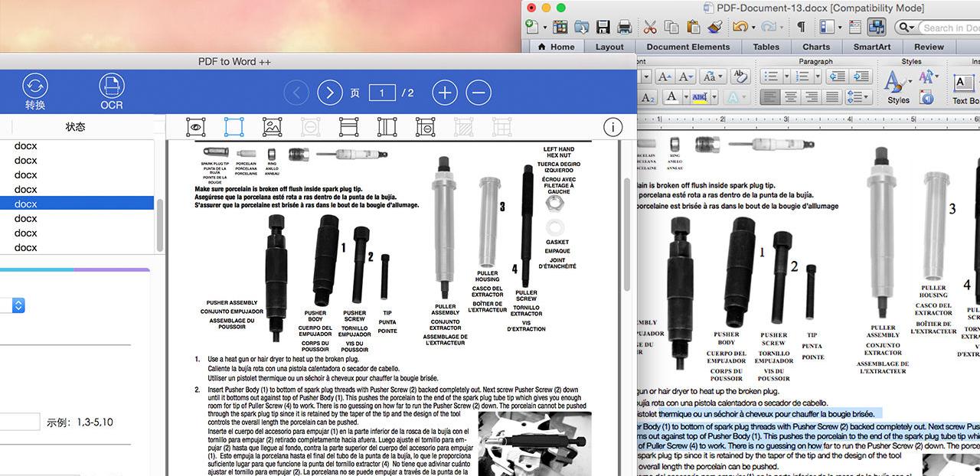Select the column-split table area tool
The image size is (980, 476).
[x=387, y=126]
